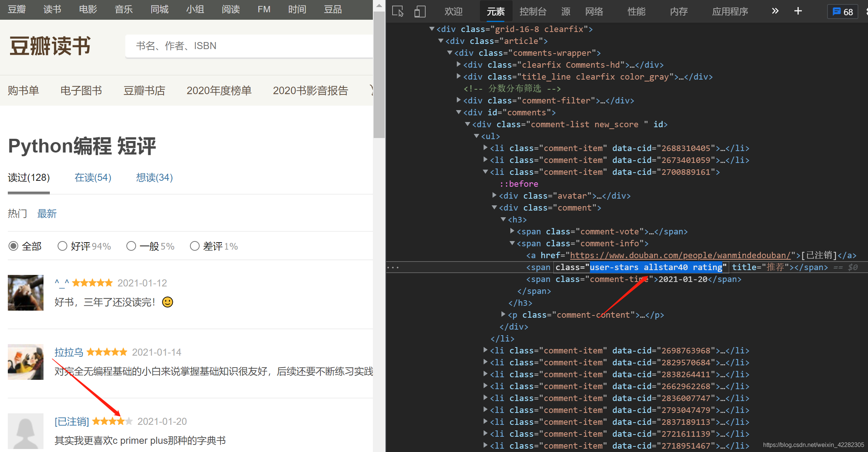Image resolution: width=868 pixels, height=452 pixels.
Task: Add a new DevTools tab with plus
Action: pyautogui.click(x=798, y=11)
